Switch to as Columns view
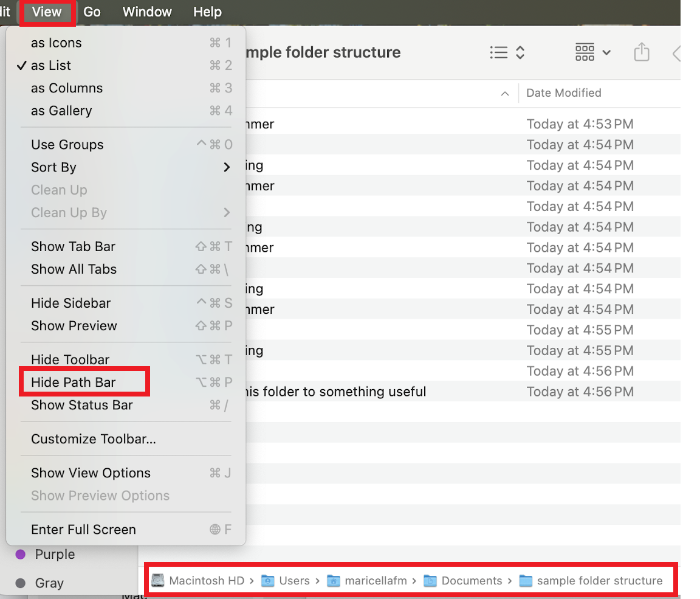700x599 pixels. coord(126,88)
